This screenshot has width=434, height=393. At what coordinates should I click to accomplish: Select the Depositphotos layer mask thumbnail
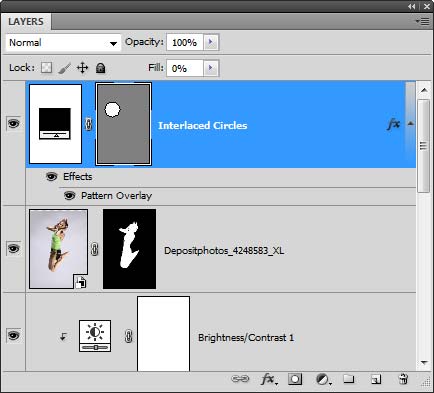tap(129, 249)
